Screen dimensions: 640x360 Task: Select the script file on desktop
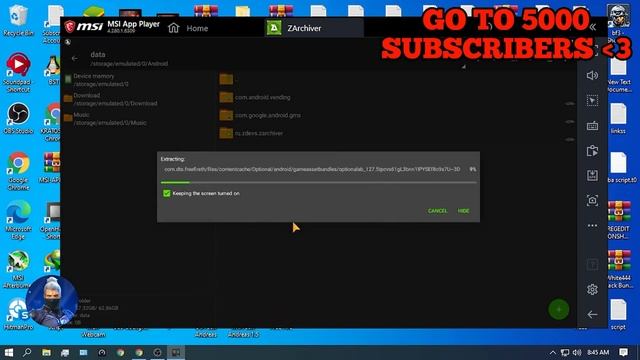coord(618,314)
